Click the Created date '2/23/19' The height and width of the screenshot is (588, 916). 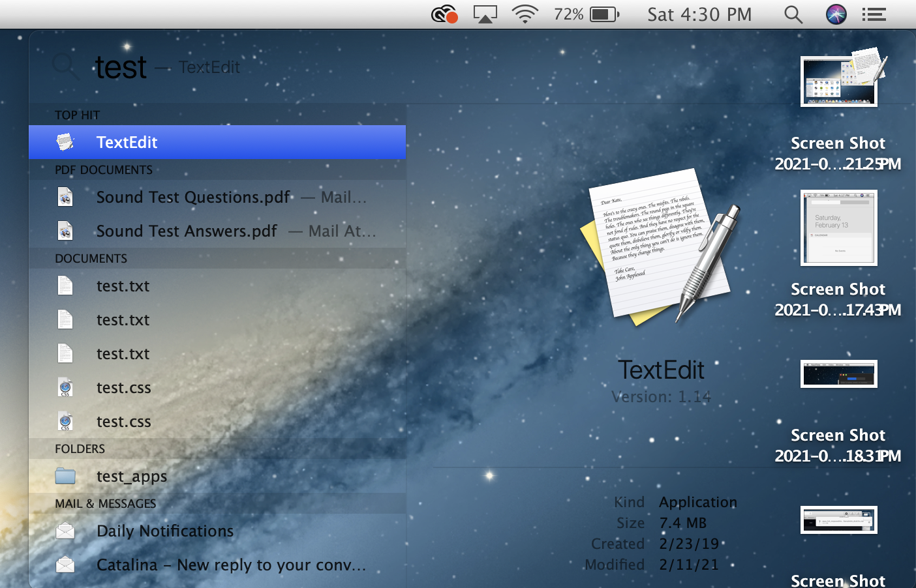689,544
